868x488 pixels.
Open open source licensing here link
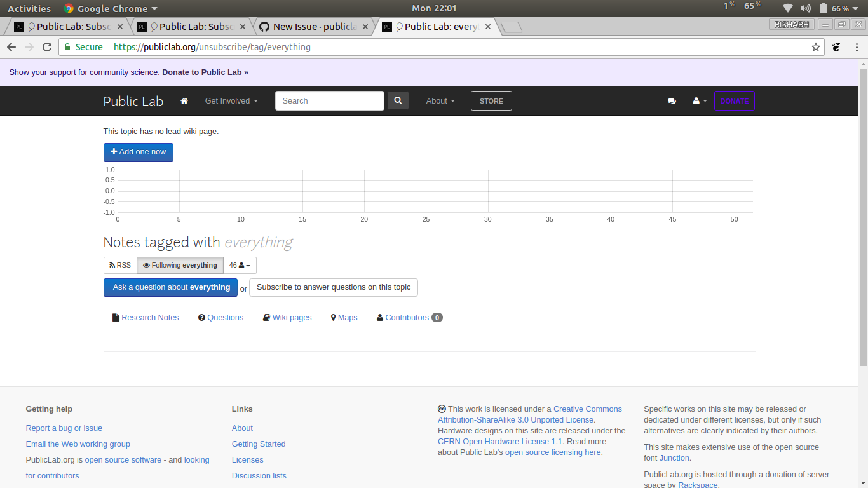point(553,452)
